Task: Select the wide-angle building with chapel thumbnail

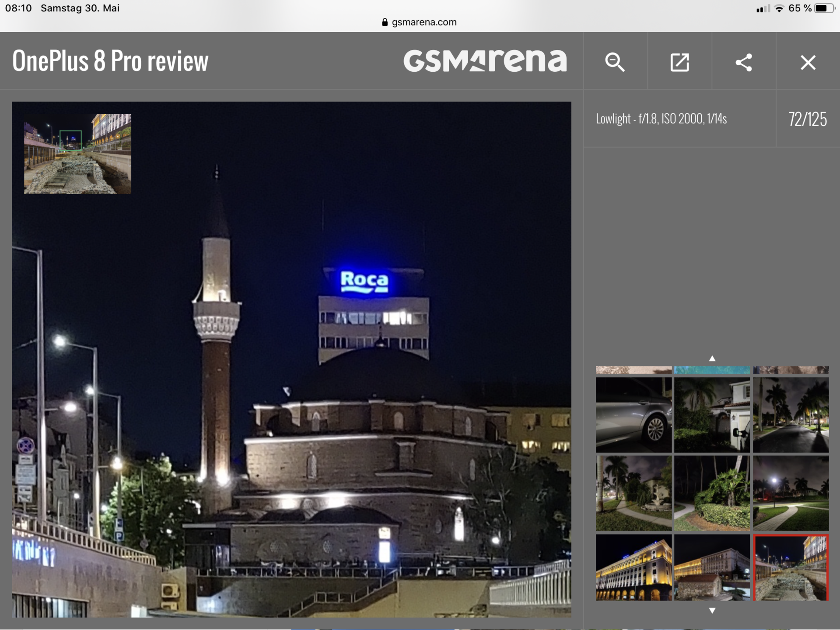Action: pyautogui.click(x=712, y=567)
